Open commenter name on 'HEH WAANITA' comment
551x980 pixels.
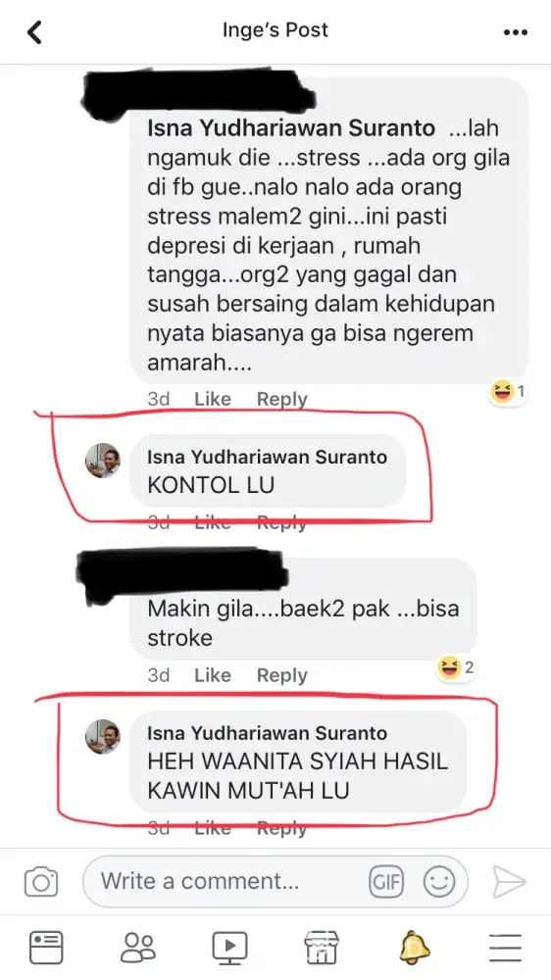tap(267, 733)
